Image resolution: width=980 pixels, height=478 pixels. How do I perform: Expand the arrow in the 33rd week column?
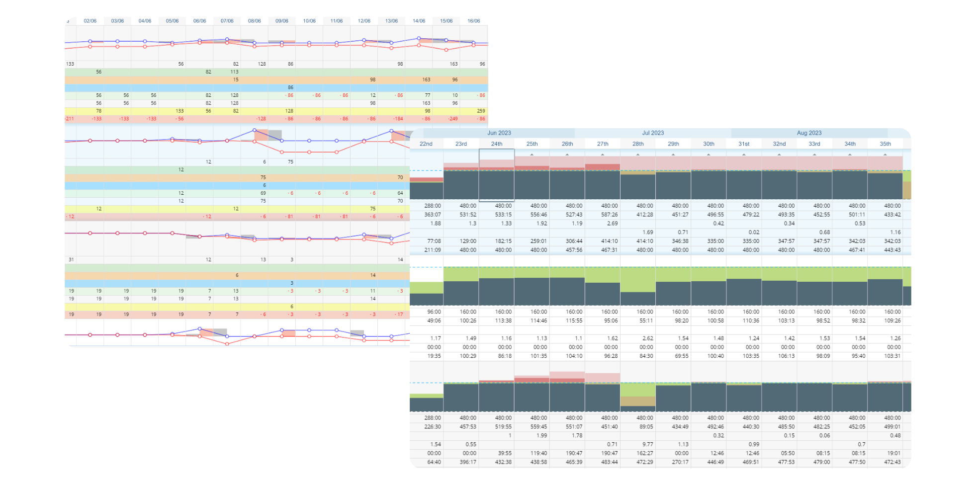tap(814, 155)
